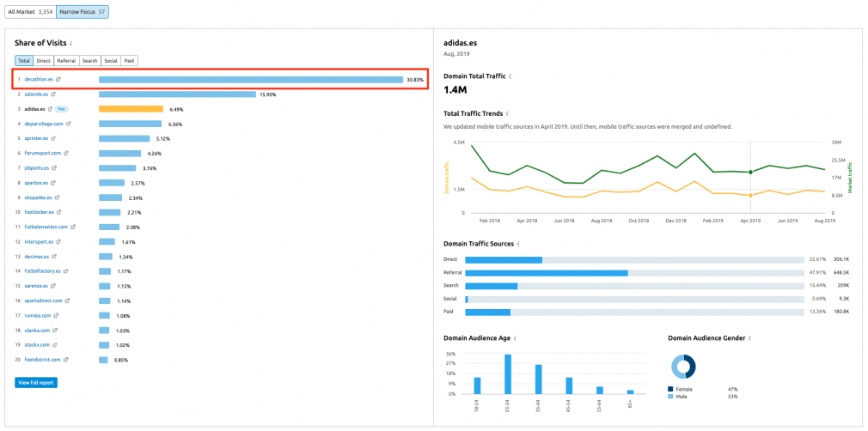This screenshot has height=431, width=868.
Task: Open the deporvillage.com domain link
Action: tap(44, 124)
